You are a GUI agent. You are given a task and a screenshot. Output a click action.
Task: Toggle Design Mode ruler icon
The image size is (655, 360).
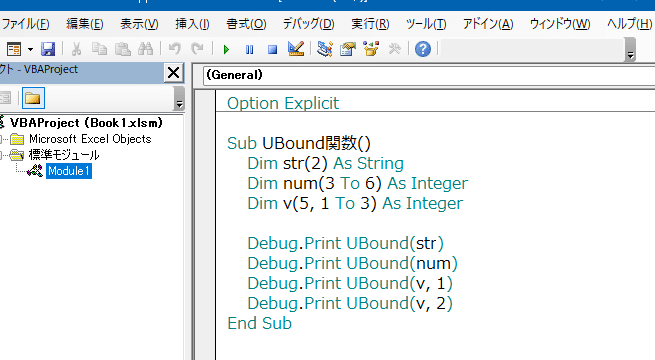(x=296, y=49)
